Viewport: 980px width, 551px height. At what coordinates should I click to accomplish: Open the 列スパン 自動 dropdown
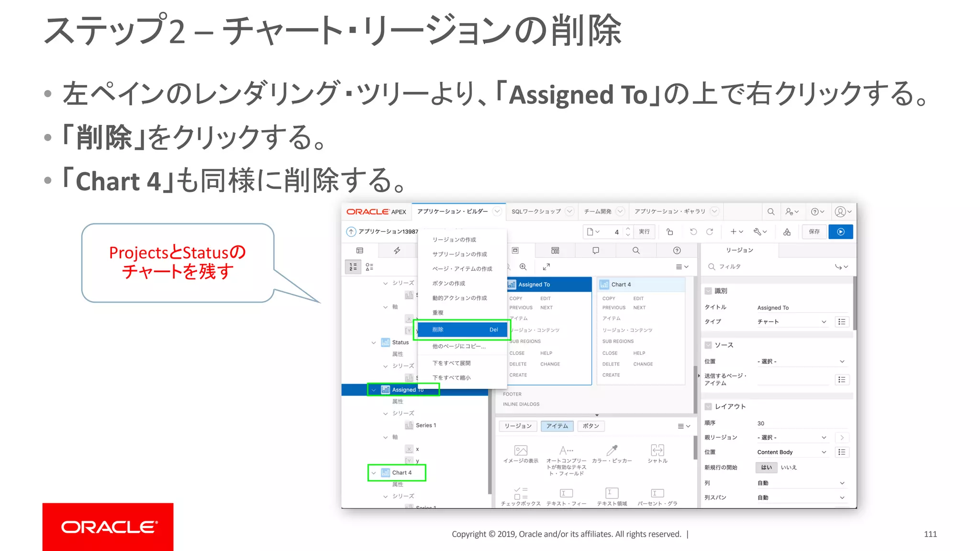(x=802, y=497)
